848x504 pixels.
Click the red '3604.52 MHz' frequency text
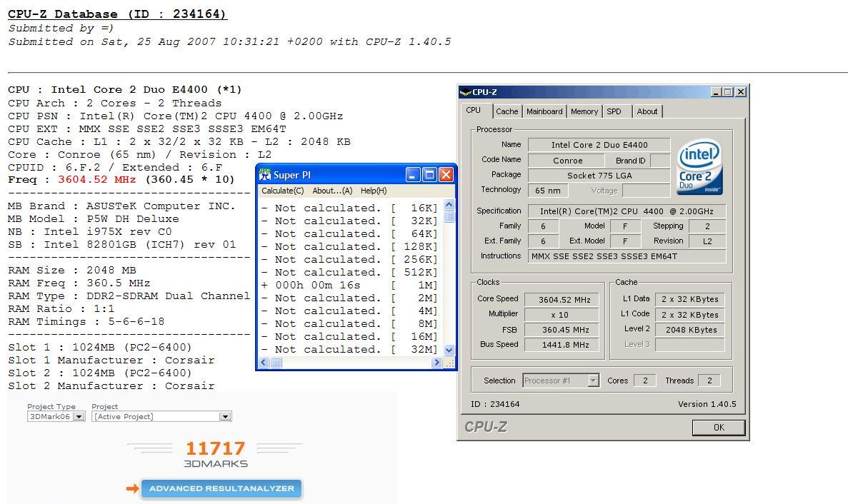pyautogui.click(x=97, y=179)
